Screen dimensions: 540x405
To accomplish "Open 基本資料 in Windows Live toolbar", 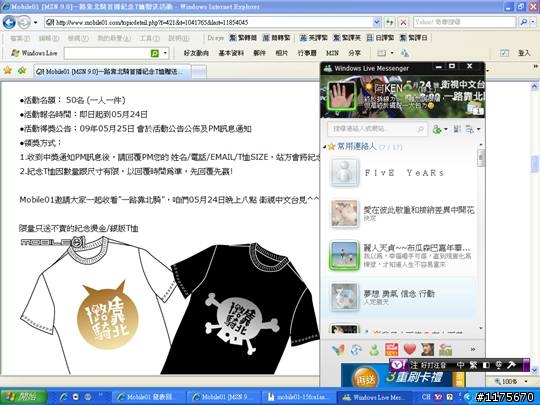I will pyautogui.click(x=231, y=53).
